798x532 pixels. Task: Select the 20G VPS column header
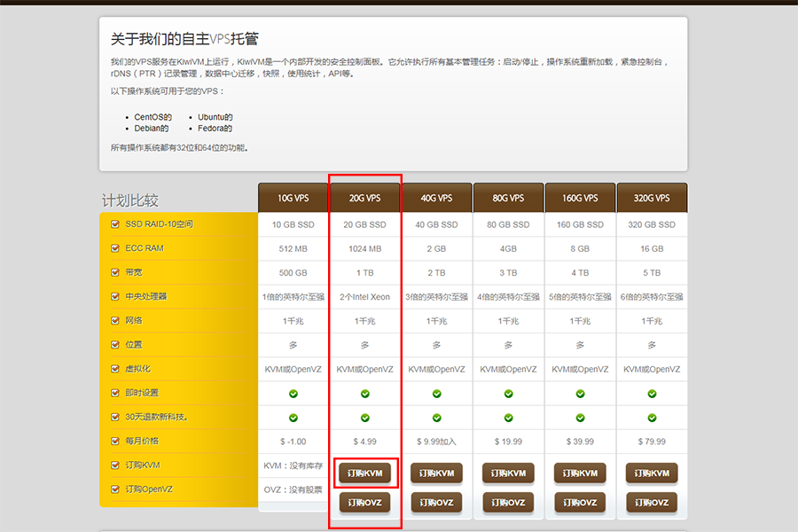(365, 198)
